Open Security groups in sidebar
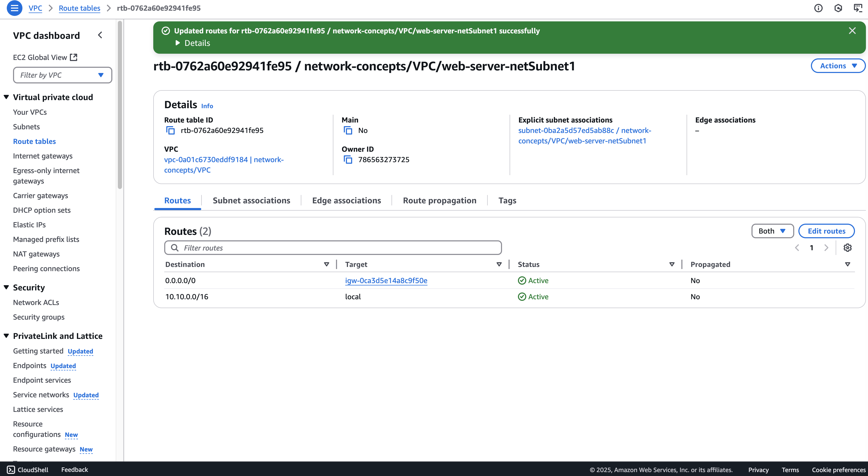The width and height of the screenshot is (868, 476). [x=39, y=317]
